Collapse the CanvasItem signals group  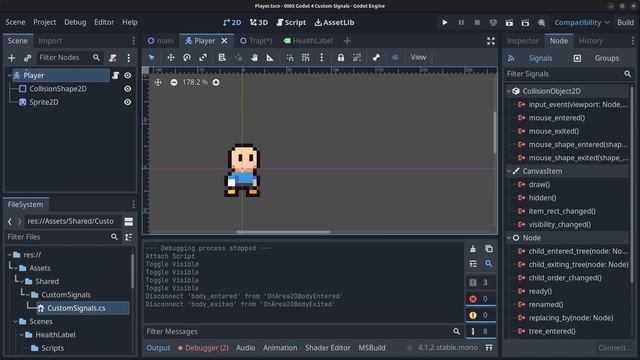coord(509,171)
